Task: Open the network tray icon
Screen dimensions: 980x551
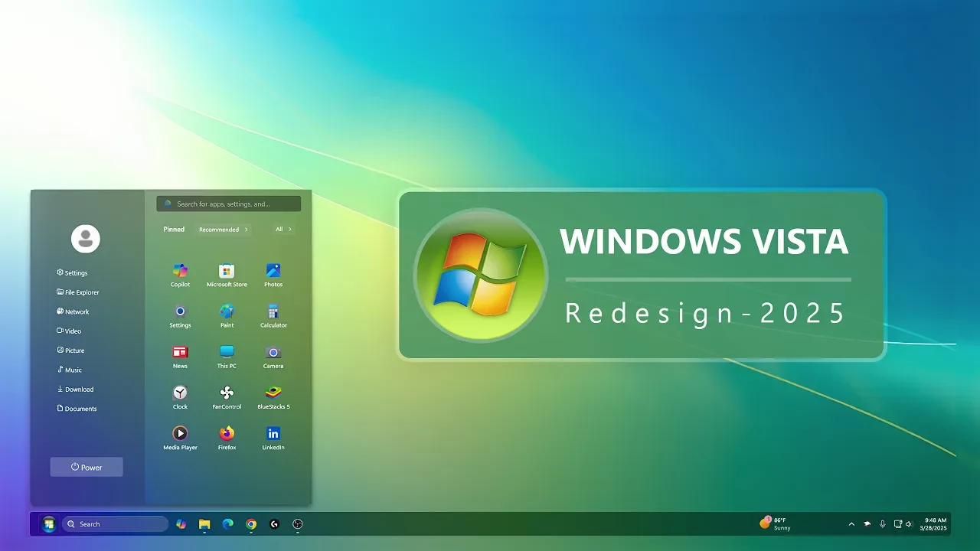Action: point(898,524)
